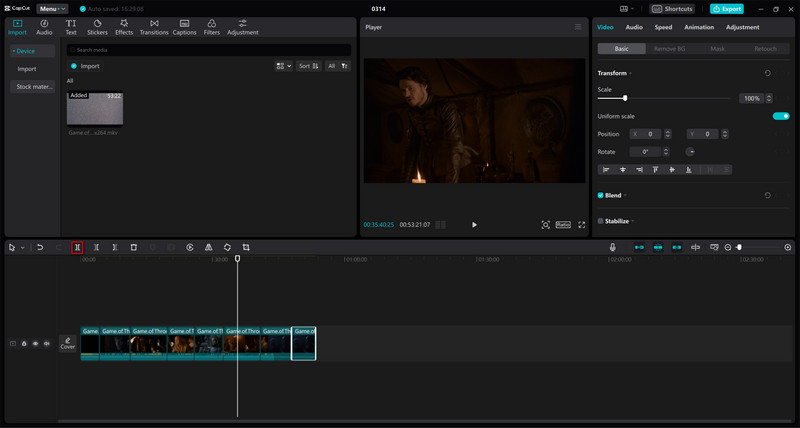Open the Text panel

pyautogui.click(x=71, y=28)
